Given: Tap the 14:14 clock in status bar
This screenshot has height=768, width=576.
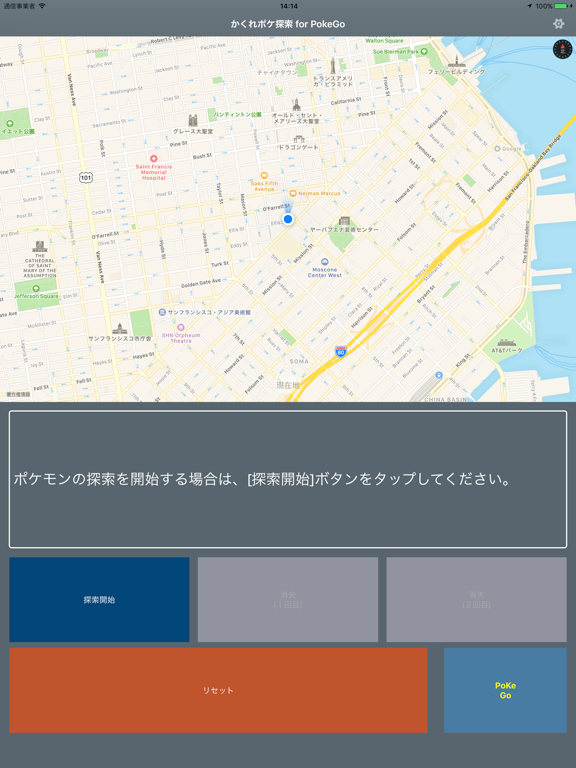Looking at the screenshot, I should pyautogui.click(x=289, y=6).
